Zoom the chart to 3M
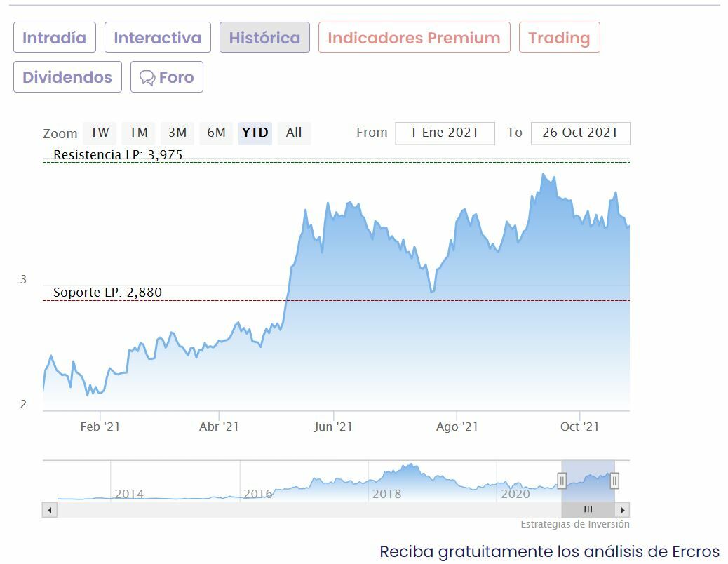Screen dimensions: 728x564 177,133
